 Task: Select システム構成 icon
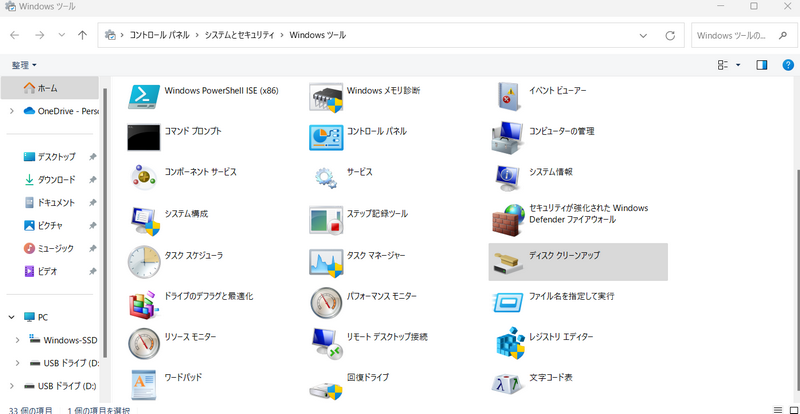pos(145,221)
